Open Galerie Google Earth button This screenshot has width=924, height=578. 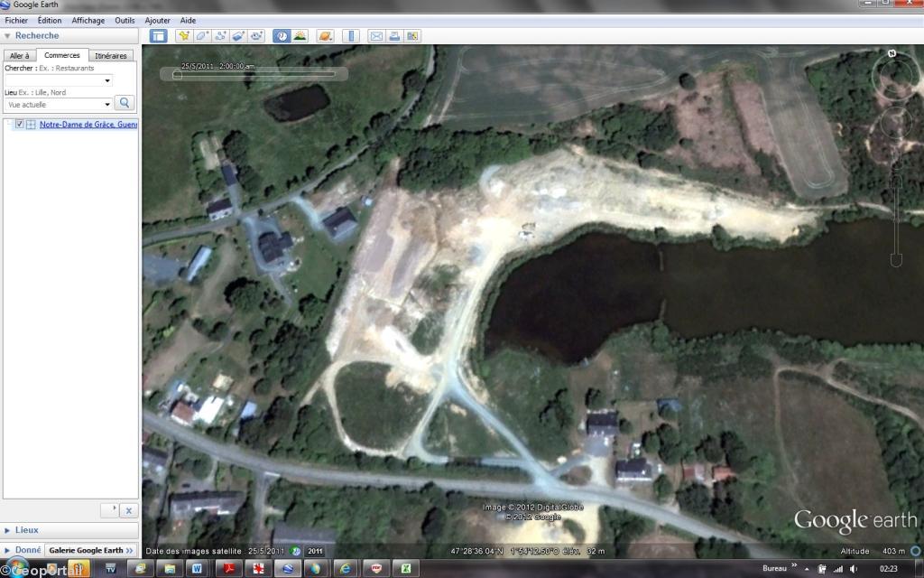[x=90, y=550]
